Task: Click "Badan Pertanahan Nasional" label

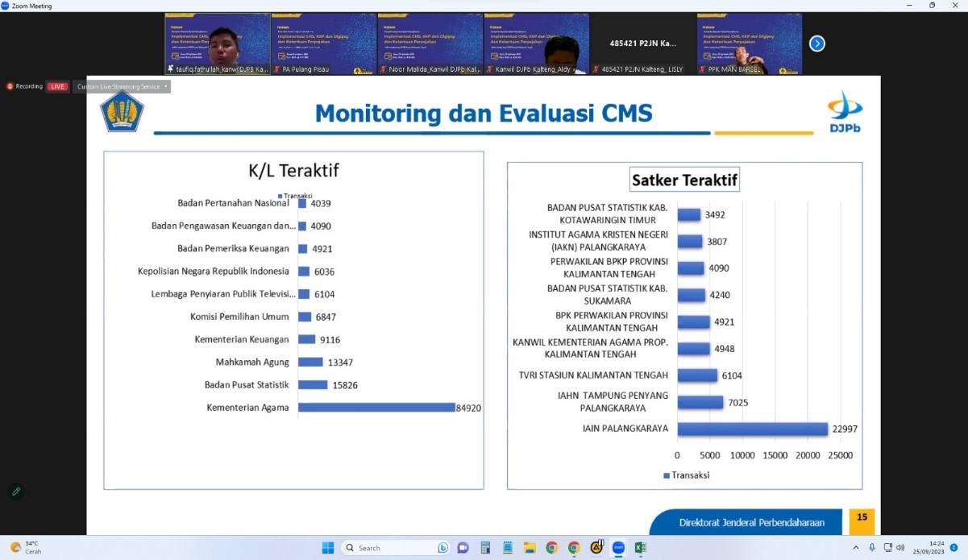Action: 233,203
